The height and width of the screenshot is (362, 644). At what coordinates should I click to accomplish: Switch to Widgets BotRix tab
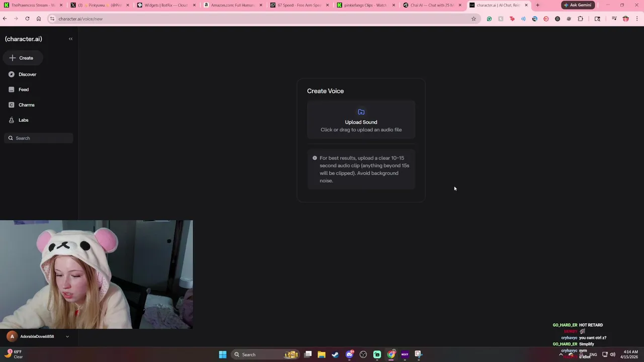[x=166, y=5]
